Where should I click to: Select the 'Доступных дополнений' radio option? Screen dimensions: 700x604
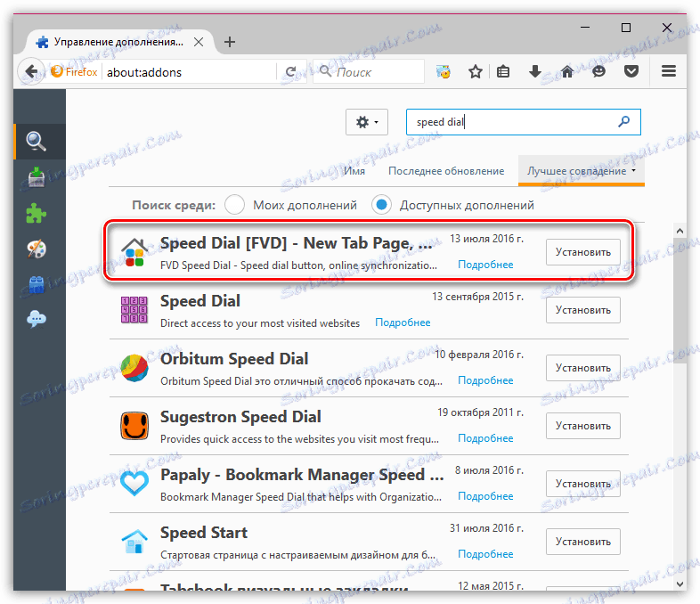pos(381,205)
